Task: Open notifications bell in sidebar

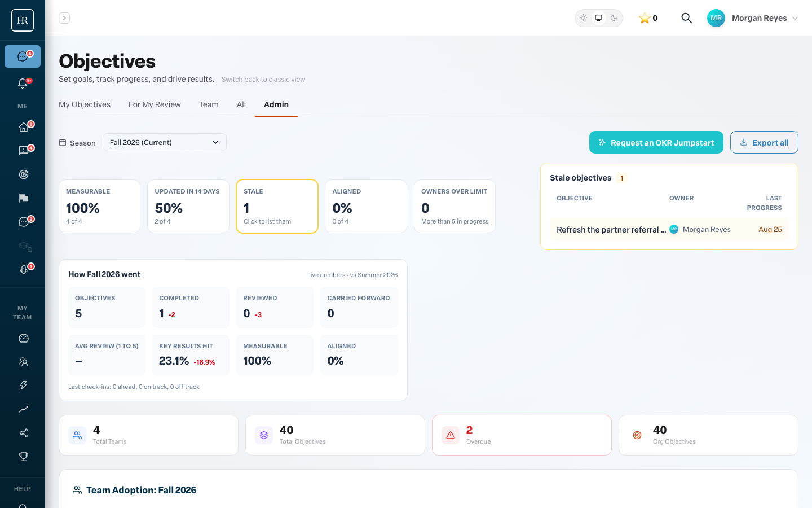Action: [23, 84]
